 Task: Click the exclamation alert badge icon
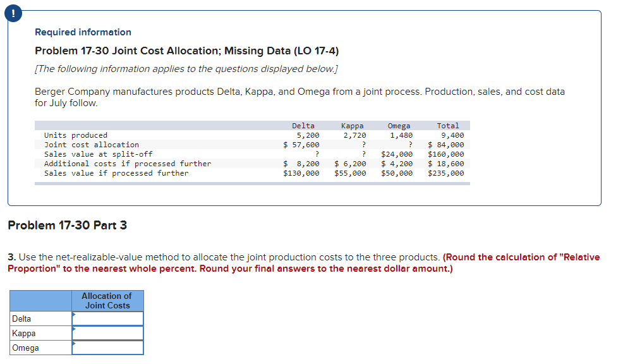tap(13, 13)
